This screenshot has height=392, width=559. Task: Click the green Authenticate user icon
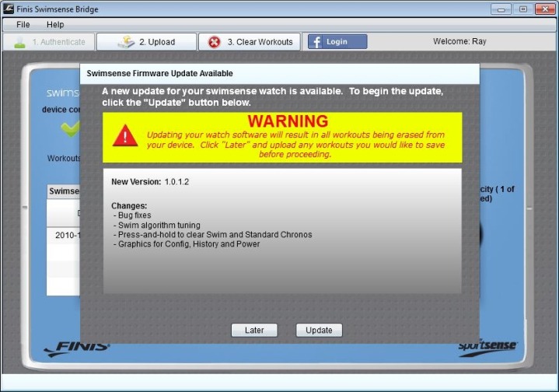pyautogui.click(x=19, y=43)
